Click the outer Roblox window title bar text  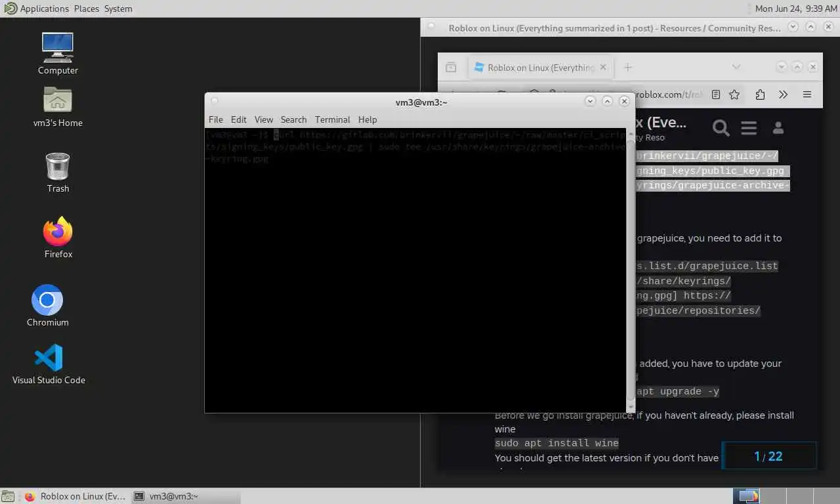[x=615, y=28]
